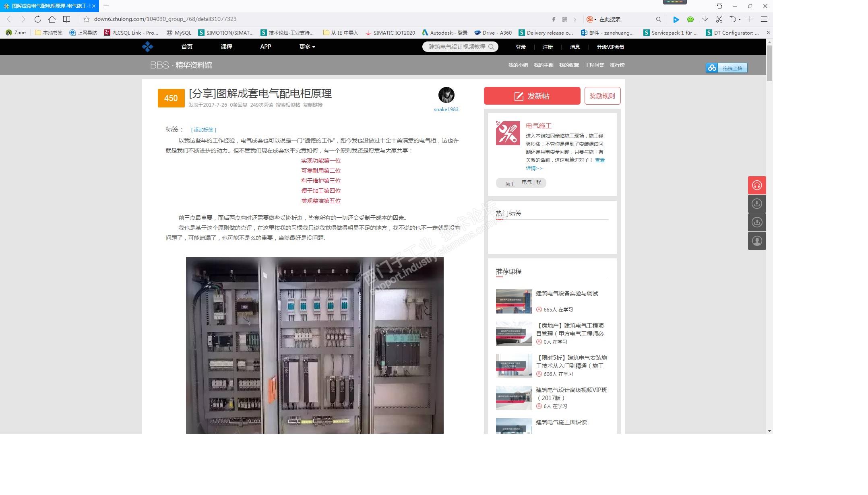Click the 发新帖 button
Screen dimensions: 868x495
532,96
